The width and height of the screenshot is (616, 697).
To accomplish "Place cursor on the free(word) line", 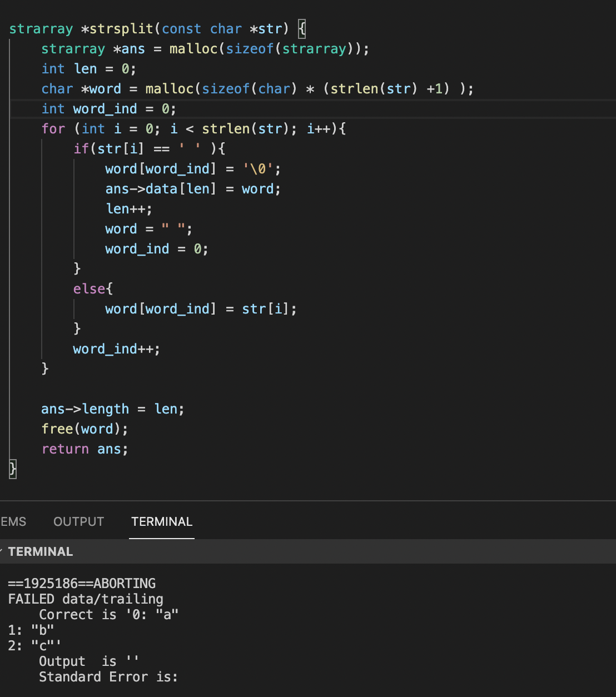I will [85, 429].
